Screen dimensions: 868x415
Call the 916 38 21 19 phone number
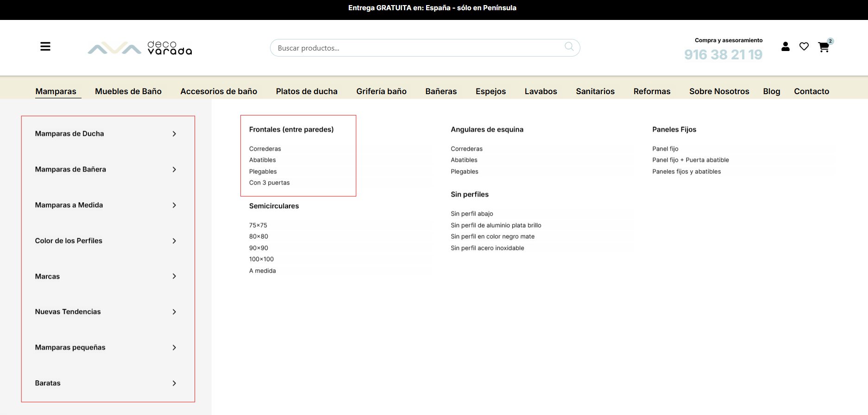[723, 55]
